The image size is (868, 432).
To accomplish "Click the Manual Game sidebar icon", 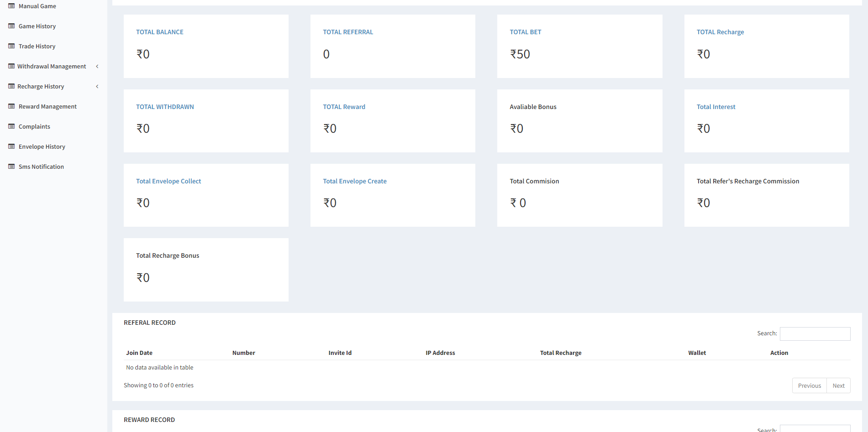I will tap(11, 6).
